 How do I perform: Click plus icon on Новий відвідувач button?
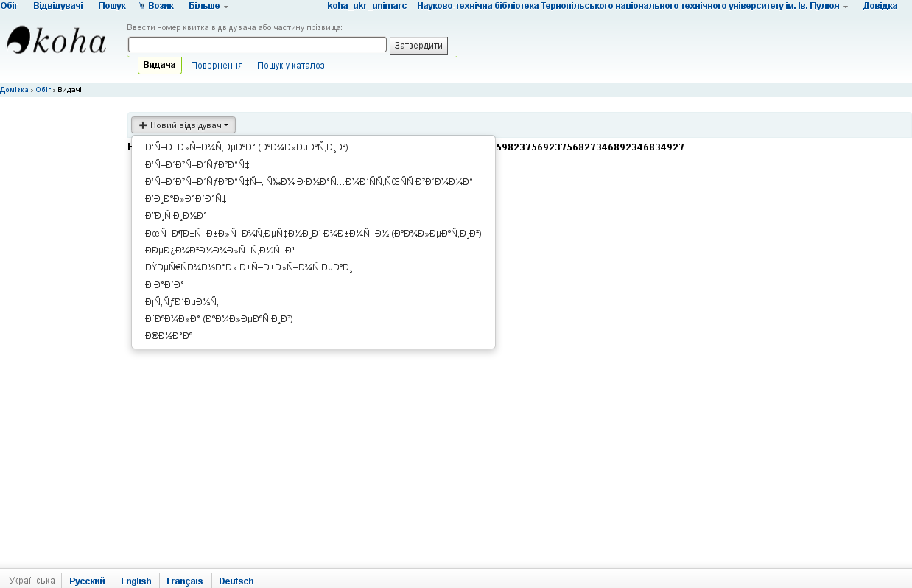[143, 125]
